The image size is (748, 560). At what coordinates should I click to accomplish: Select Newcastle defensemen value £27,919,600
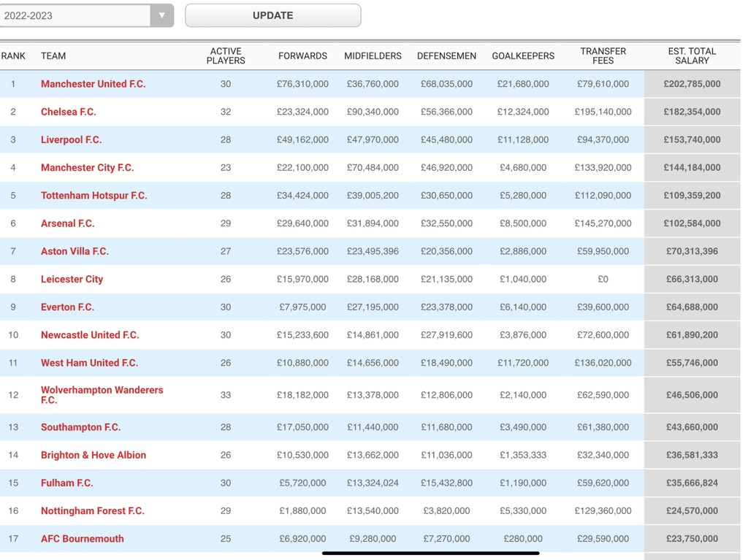(x=446, y=335)
